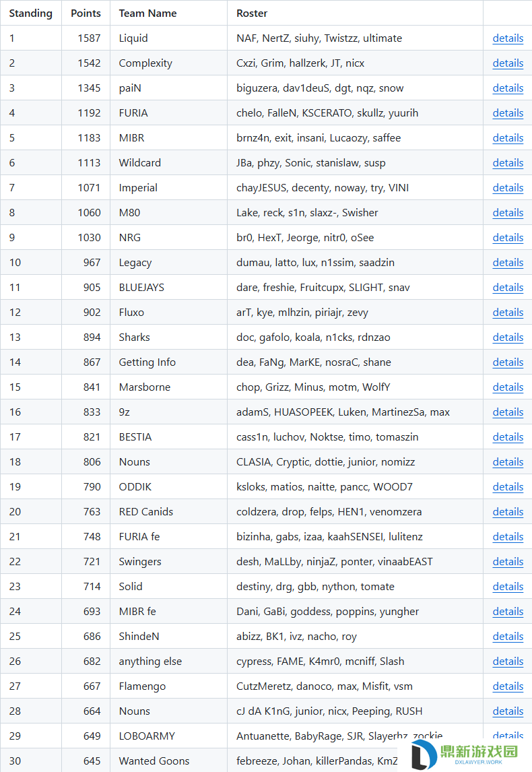Select the Getting Info team name cell
The image size is (532, 772).
pyautogui.click(x=169, y=362)
